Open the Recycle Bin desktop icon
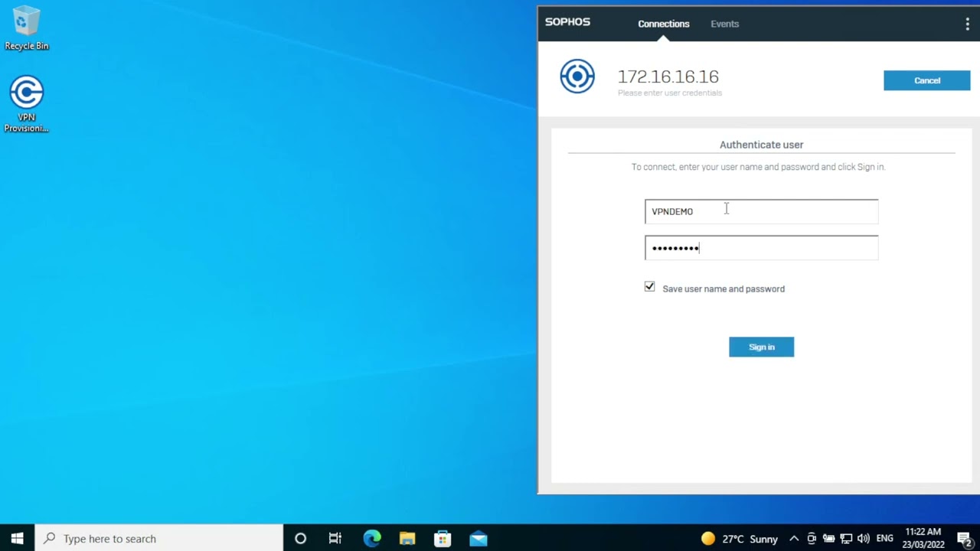 [x=26, y=28]
